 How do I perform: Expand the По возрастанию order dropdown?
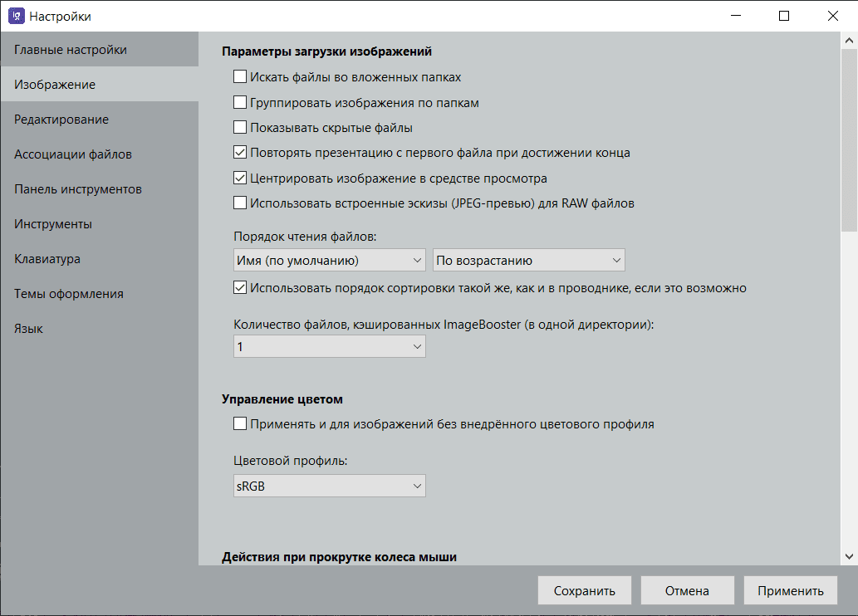coord(529,261)
